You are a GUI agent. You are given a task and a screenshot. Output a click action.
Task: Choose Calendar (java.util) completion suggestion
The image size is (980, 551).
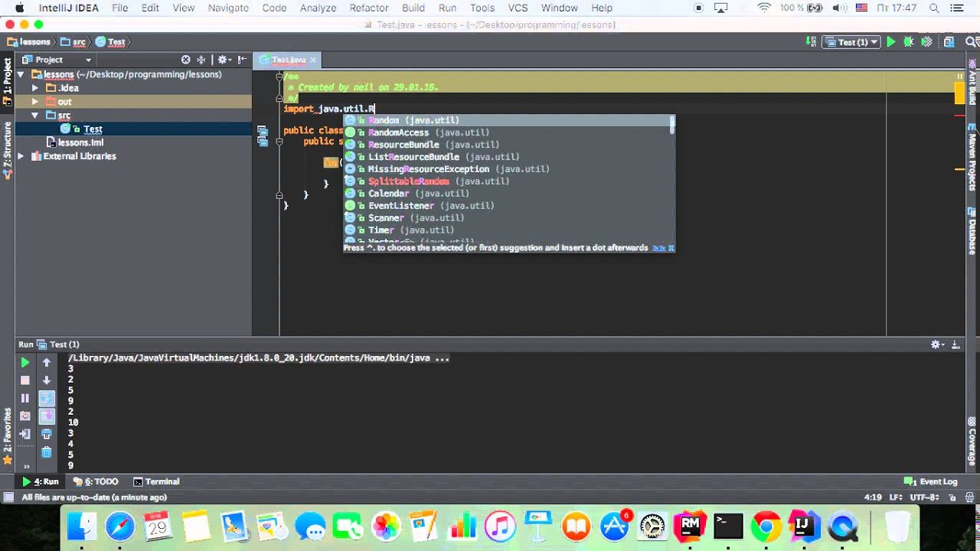[507, 194]
